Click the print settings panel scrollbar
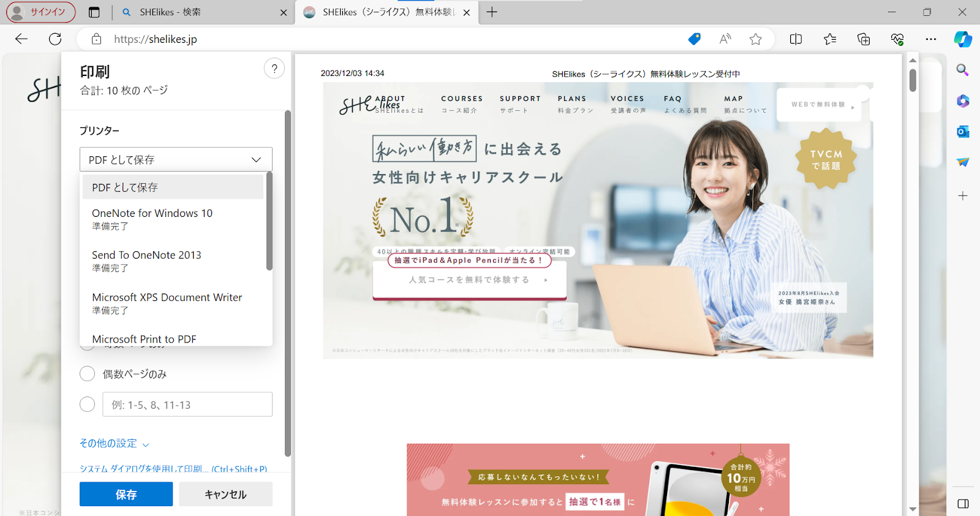The width and height of the screenshot is (980, 516). click(x=288, y=283)
